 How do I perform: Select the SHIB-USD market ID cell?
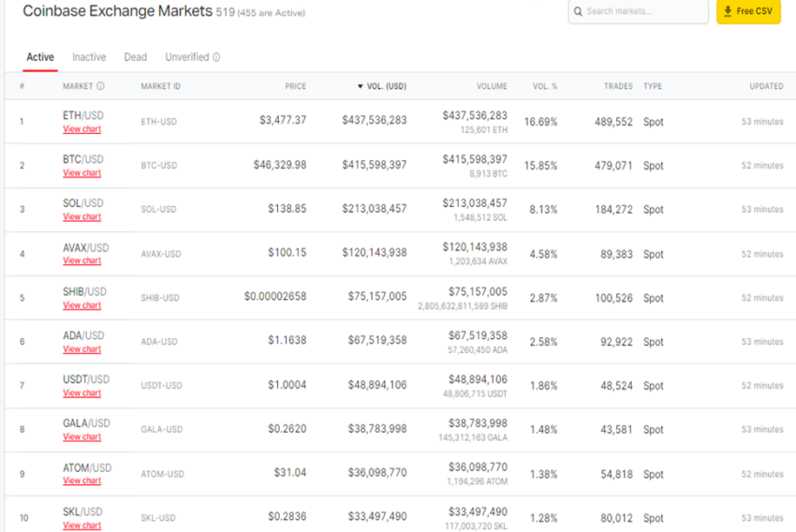pos(160,298)
